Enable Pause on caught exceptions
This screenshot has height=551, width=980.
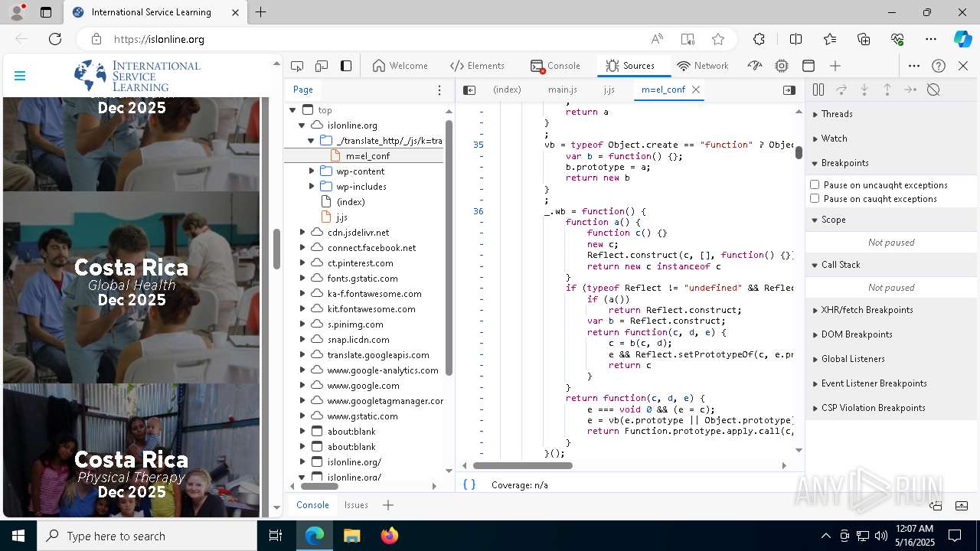(x=815, y=199)
